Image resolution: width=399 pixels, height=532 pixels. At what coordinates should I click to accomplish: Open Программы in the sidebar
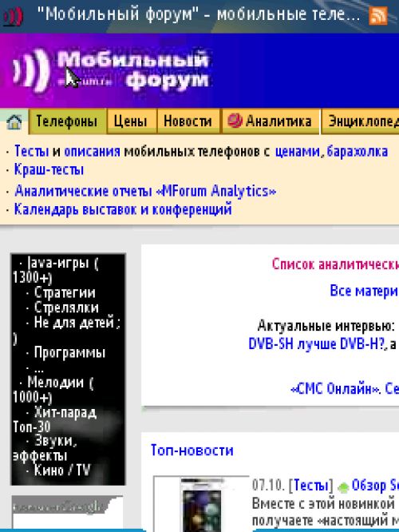tap(69, 353)
